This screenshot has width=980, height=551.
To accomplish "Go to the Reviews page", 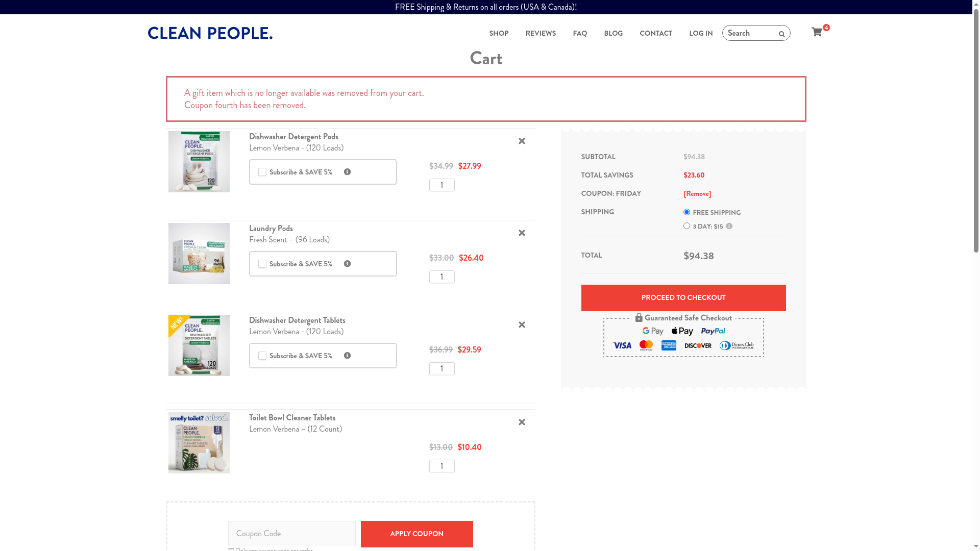I will pos(541,33).
